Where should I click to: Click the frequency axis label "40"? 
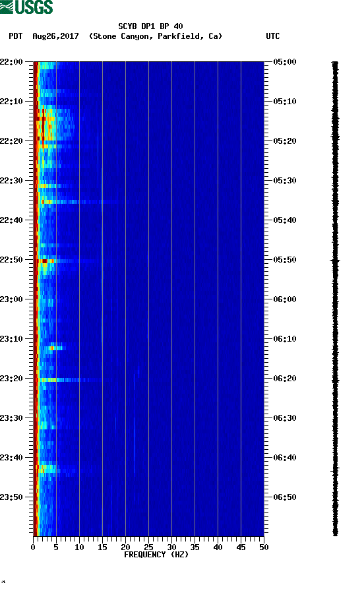click(x=218, y=547)
